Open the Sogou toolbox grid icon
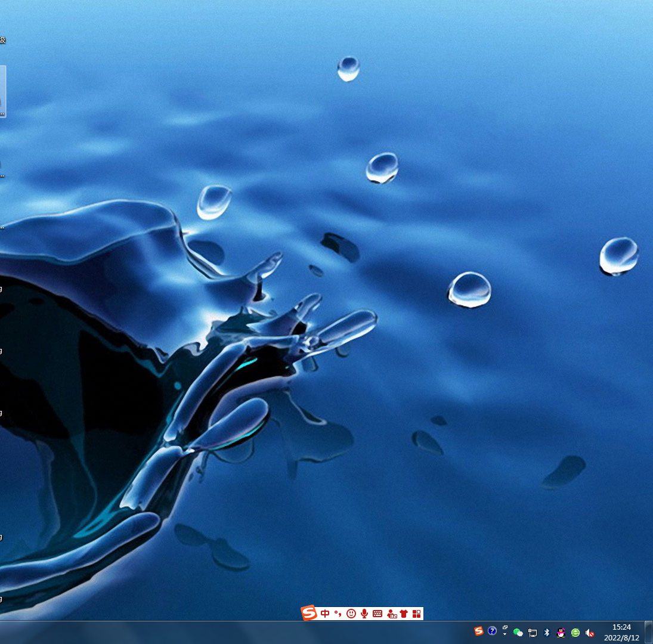 (x=416, y=614)
